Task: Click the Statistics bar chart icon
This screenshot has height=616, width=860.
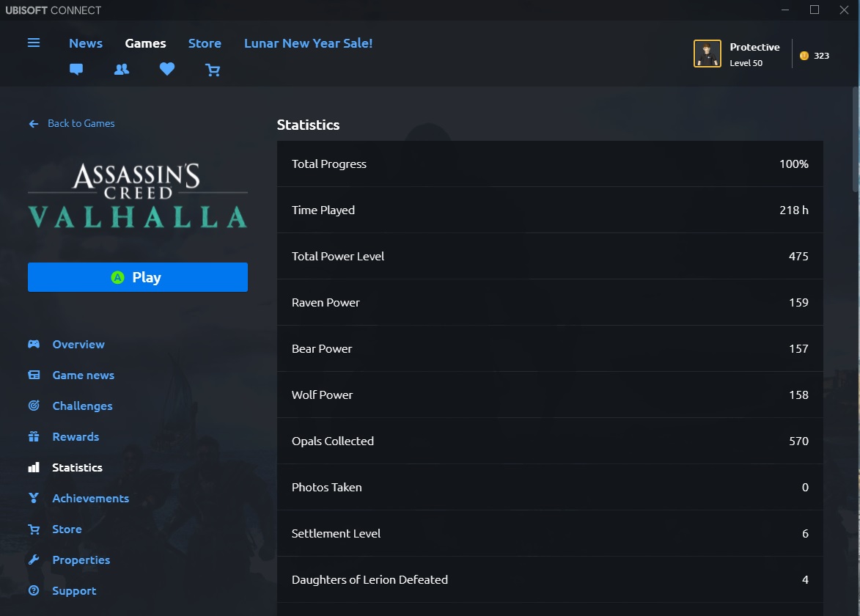Action: pyautogui.click(x=34, y=467)
